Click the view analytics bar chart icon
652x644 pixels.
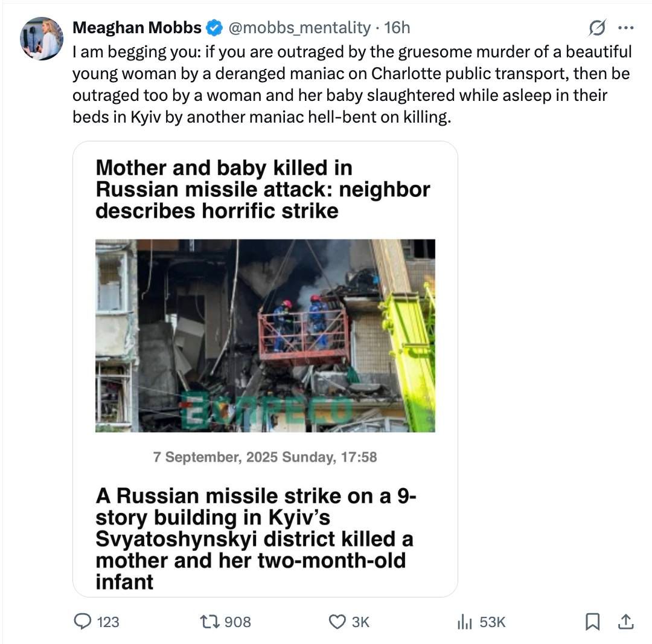pos(464,622)
